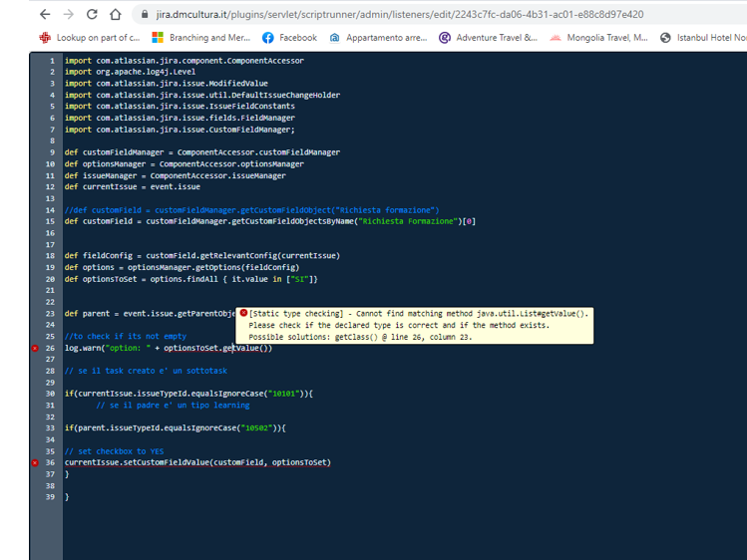The width and height of the screenshot is (747, 560).
Task: Open the 'Adventure Travel &...' bookmark
Action: click(x=489, y=38)
